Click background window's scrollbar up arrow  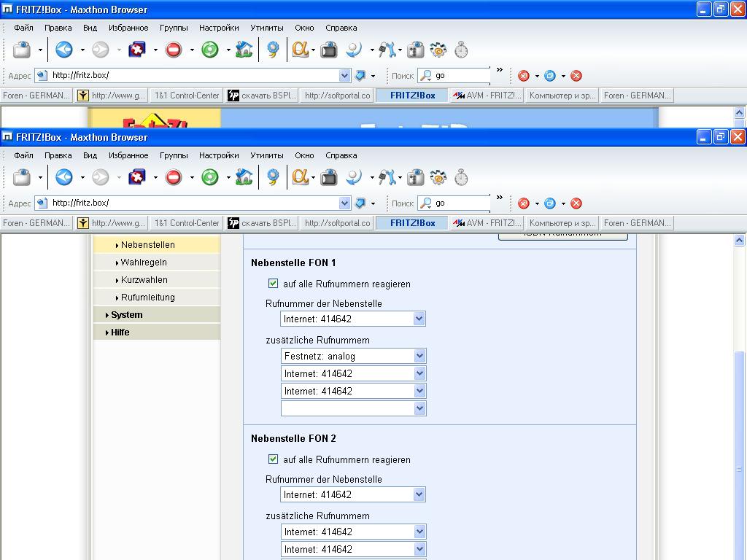tap(740, 113)
